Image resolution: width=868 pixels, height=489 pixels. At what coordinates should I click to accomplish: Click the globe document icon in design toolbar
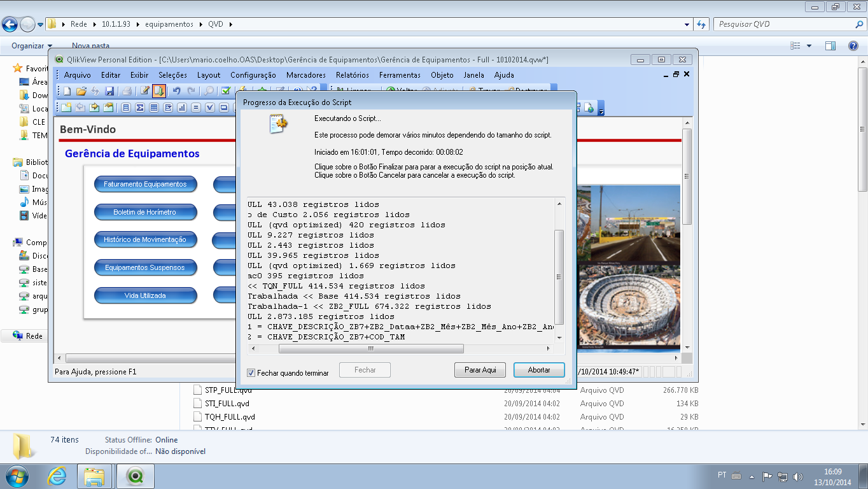click(590, 108)
